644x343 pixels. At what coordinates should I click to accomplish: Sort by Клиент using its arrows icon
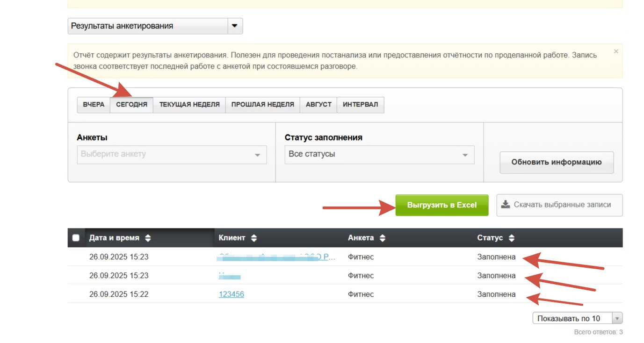pyautogui.click(x=254, y=238)
